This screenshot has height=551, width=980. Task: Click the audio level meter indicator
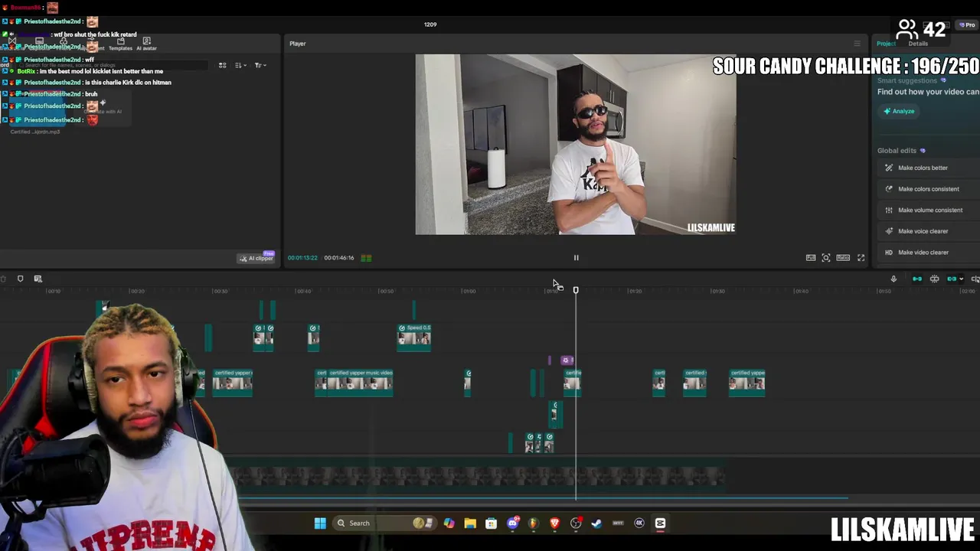[x=366, y=258]
